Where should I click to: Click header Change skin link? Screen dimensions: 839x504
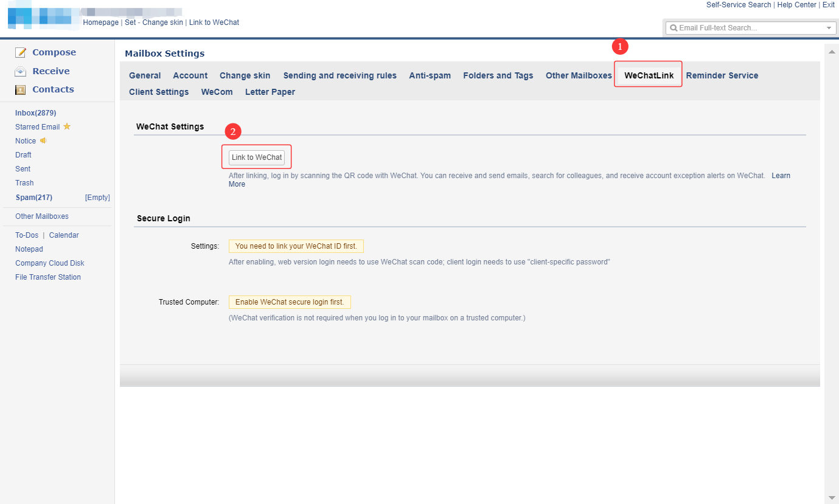coord(162,22)
